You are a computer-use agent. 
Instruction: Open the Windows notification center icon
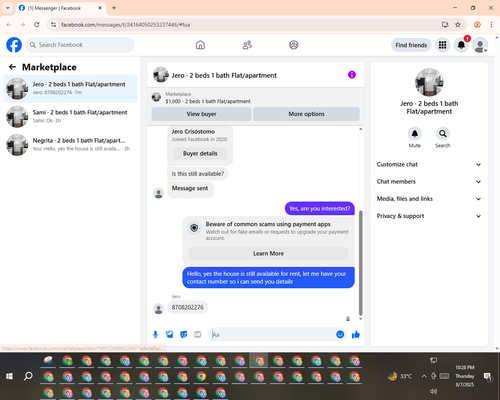coord(488,376)
